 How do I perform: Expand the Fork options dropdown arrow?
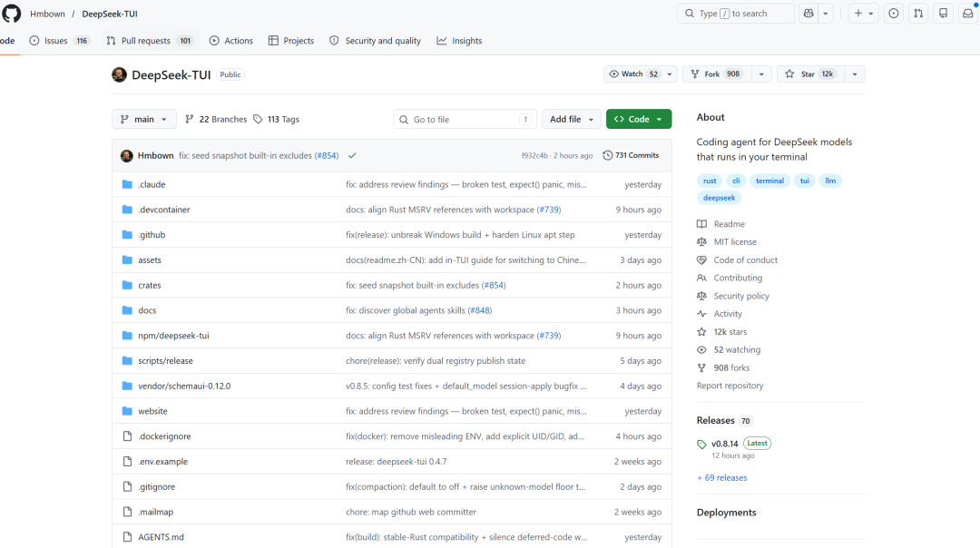761,74
